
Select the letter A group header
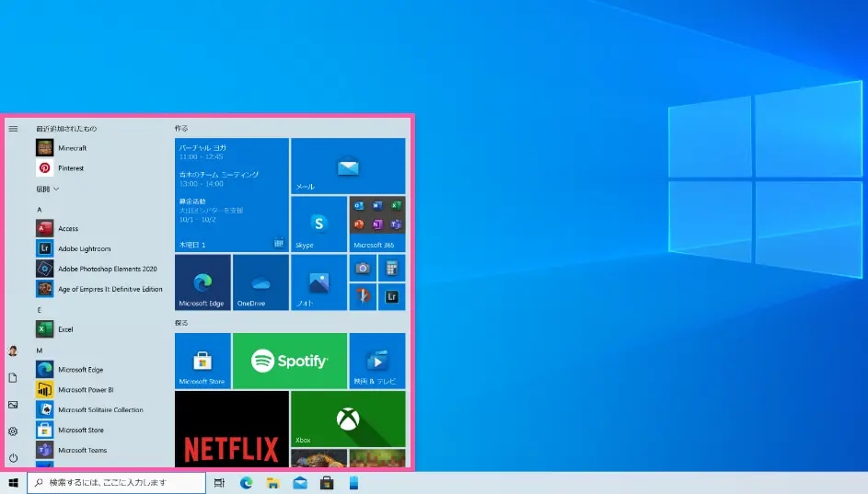click(39, 209)
